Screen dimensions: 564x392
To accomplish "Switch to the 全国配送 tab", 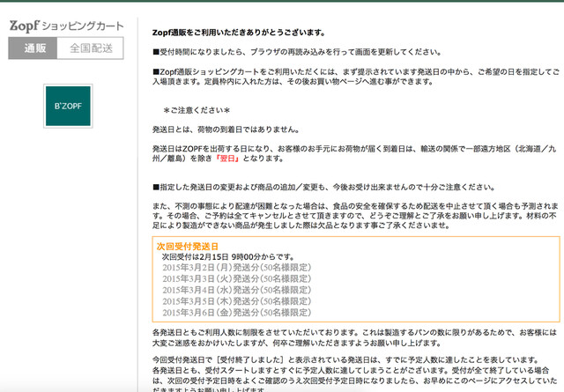I will point(90,48).
